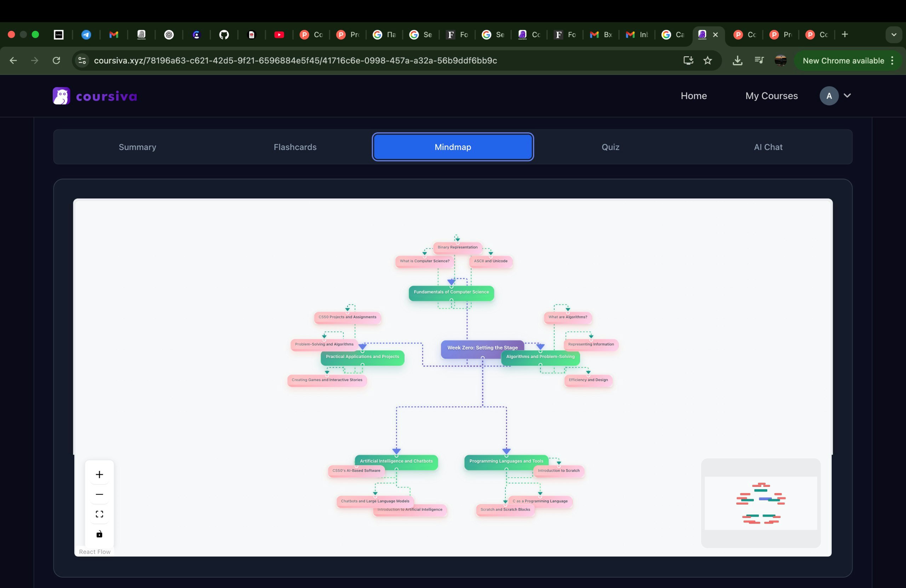Viewport: 906px width, 588px height.
Task: Click the Home navigation link
Action: 694,96
